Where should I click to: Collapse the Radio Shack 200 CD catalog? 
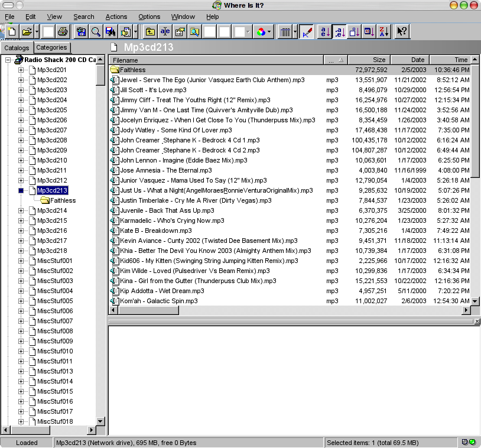[x=8, y=60]
